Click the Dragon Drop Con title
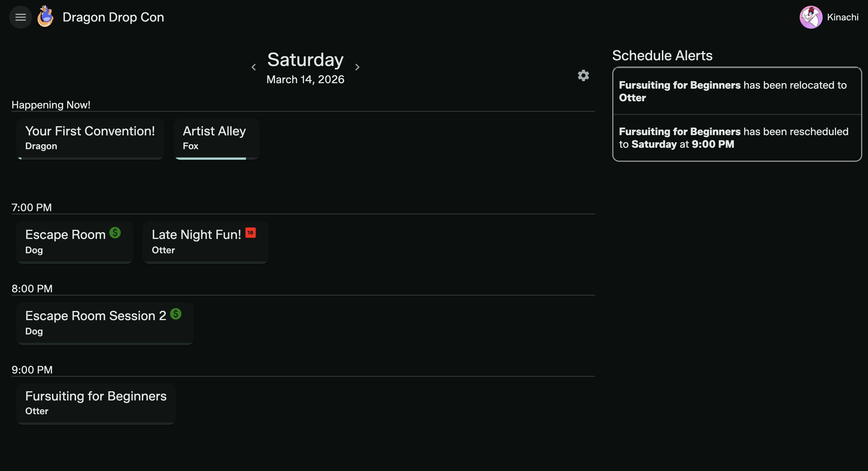868x471 pixels. (113, 17)
